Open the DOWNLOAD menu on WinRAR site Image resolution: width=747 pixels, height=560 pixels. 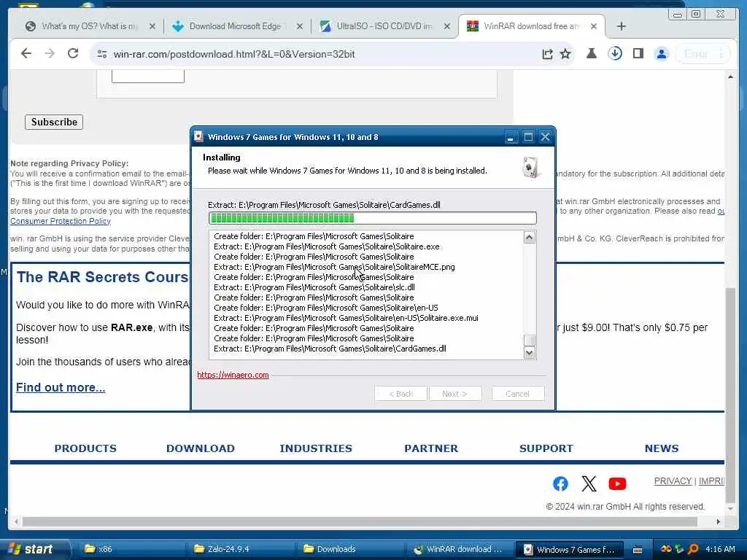click(201, 448)
